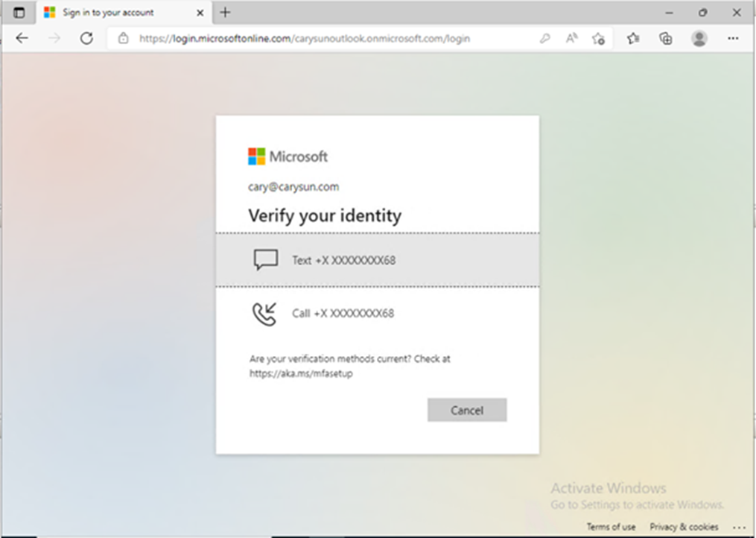The height and width of the screenshot is (538, 756).
Task: Open the Favorites list
Action: [x=633, y=39]
